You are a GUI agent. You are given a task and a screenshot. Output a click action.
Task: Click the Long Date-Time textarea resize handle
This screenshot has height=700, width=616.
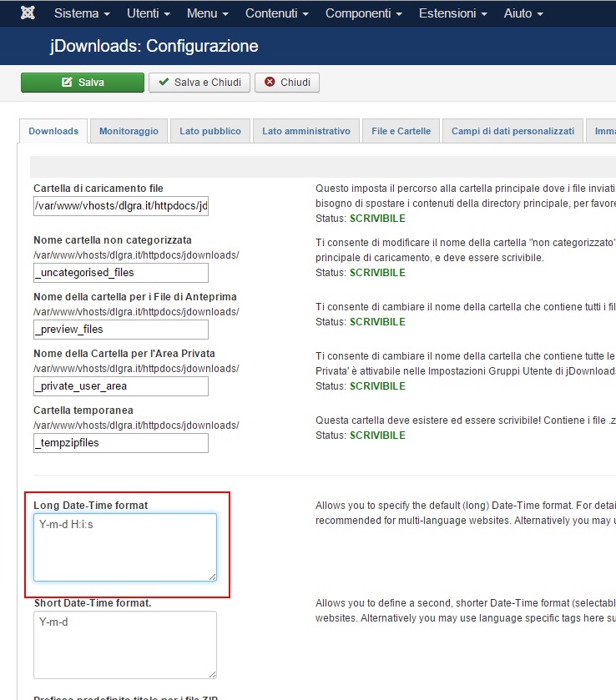212,577
